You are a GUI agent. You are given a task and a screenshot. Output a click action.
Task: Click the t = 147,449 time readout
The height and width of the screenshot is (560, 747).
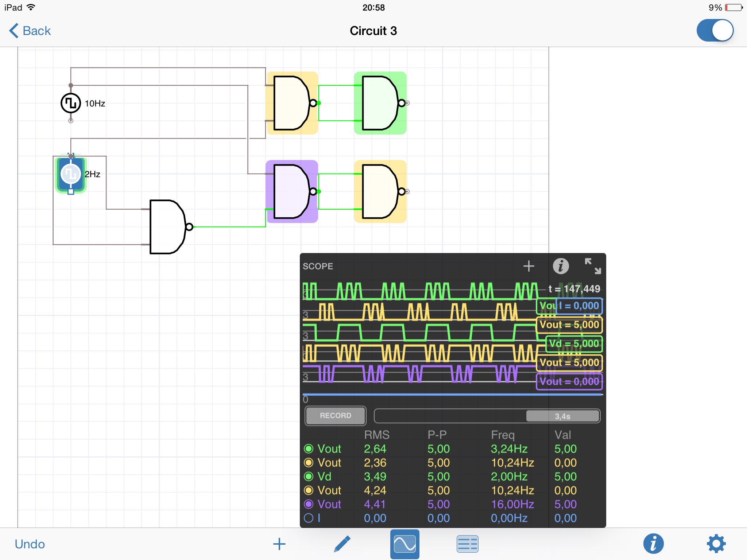pyautogui.click(x=574, y=289)
